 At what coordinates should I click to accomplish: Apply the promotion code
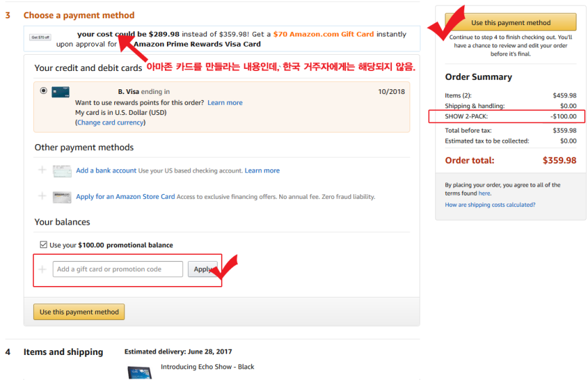click(x=203, y=269)
